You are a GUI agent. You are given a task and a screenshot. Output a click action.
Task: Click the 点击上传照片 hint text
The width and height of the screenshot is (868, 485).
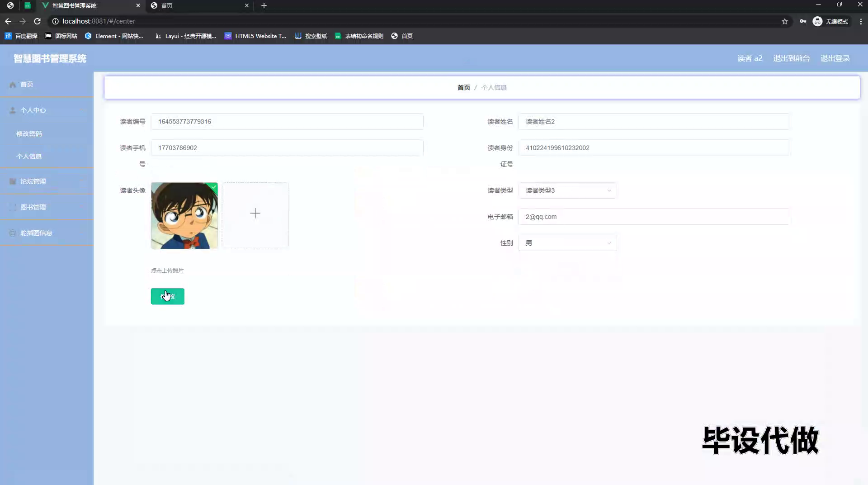(167, 271)
